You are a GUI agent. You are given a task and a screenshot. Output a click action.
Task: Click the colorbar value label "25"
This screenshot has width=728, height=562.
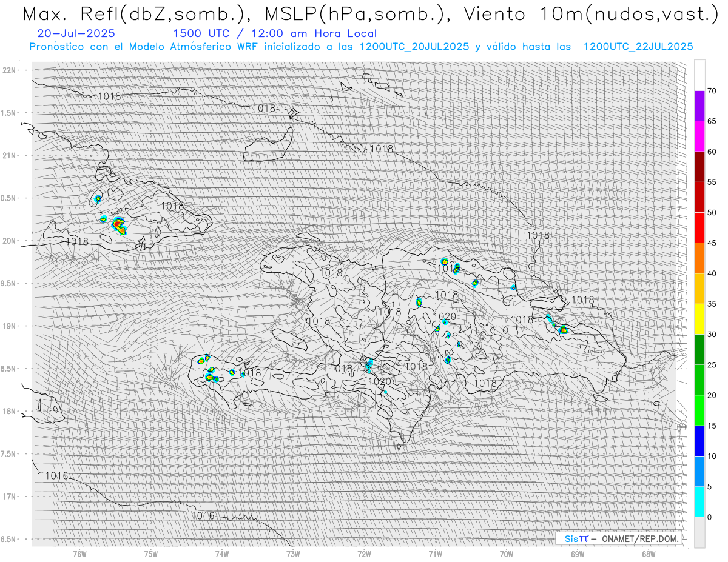(x=712, y=365)
